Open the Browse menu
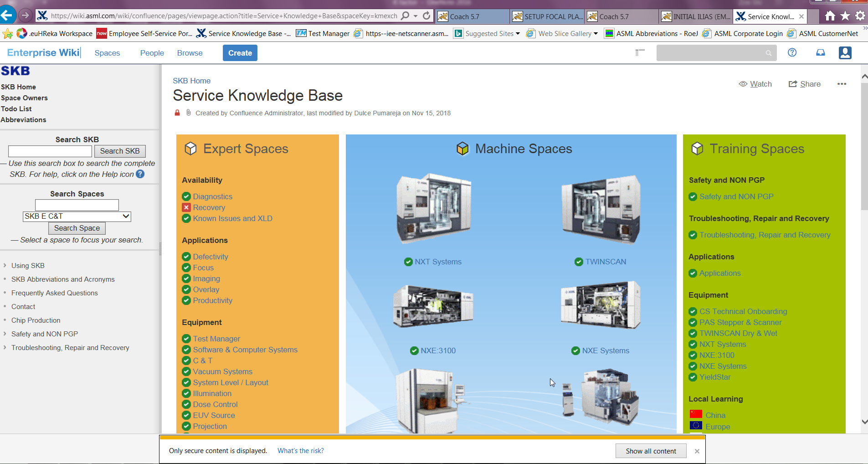 click(190, 53)
